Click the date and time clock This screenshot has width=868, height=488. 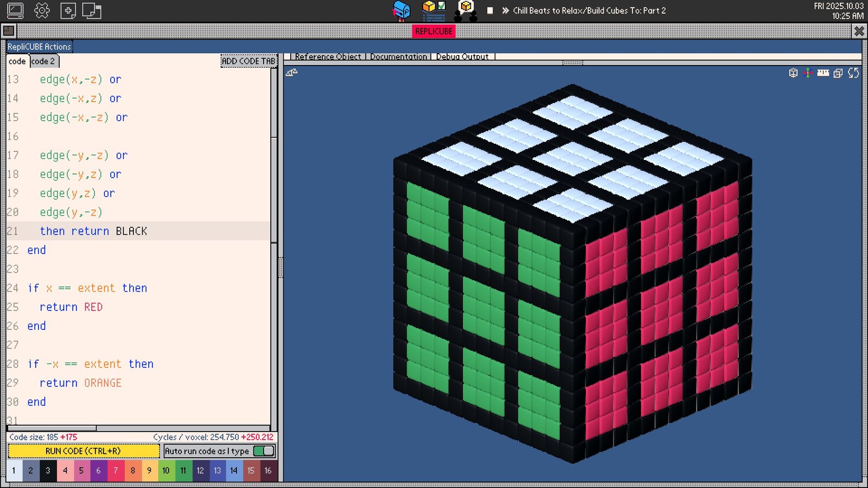(x=839, y=11)
